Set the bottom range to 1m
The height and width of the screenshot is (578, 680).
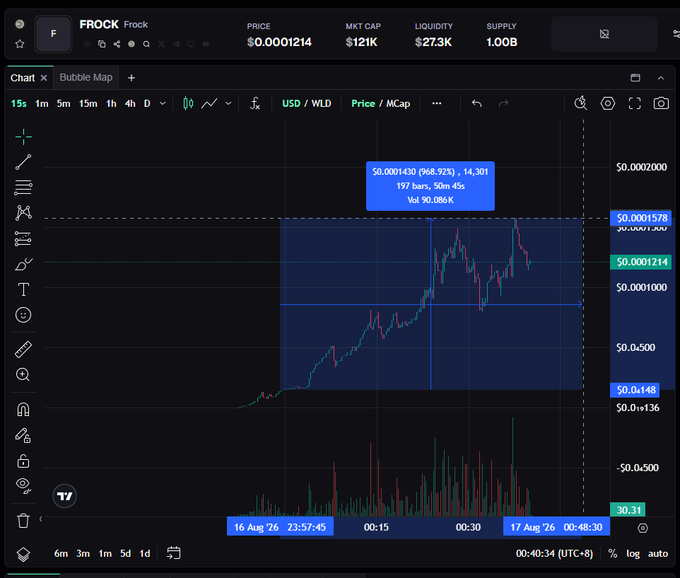(x=105, y=553)
